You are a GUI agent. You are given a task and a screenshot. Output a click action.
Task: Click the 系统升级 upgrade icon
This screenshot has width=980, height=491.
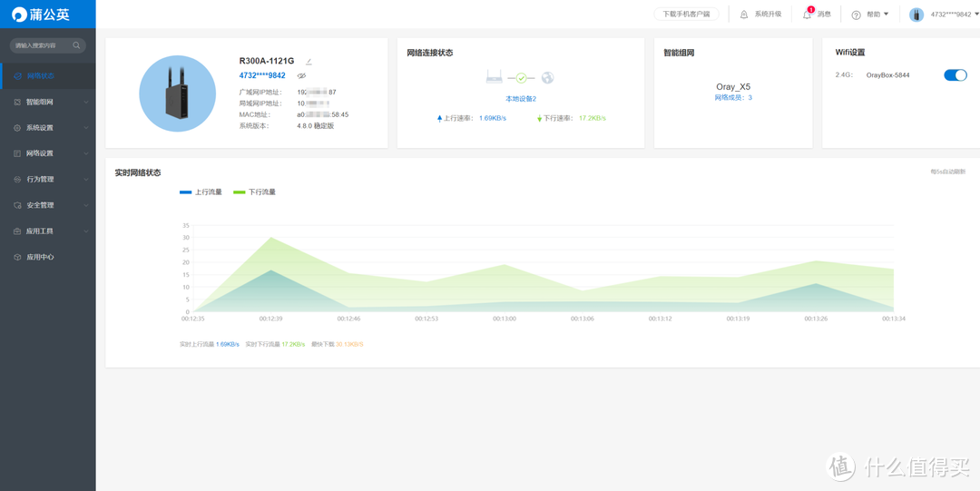pos(744,15)
